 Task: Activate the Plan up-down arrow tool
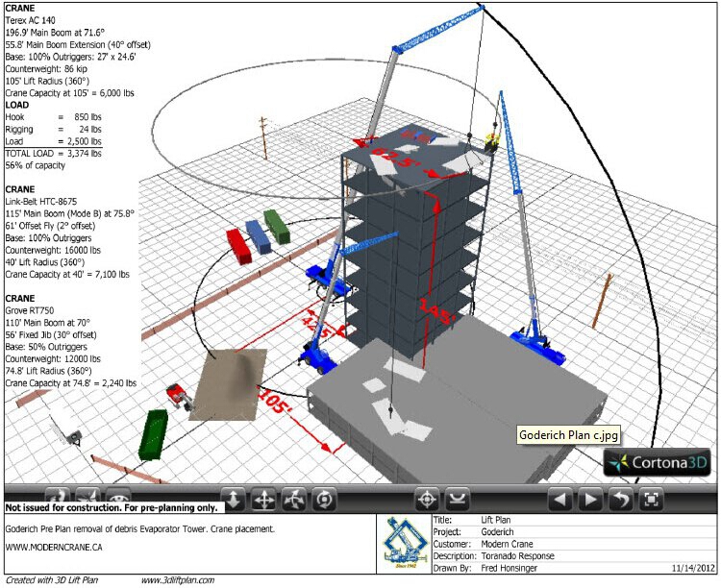(x=234, y=499)
